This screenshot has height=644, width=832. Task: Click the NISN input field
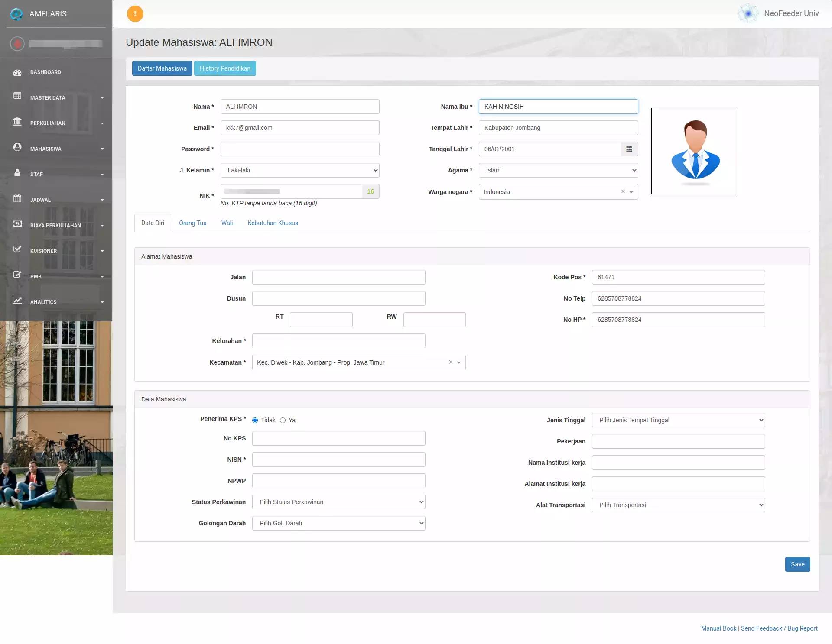pyautogui.click(x=338, y=460)
